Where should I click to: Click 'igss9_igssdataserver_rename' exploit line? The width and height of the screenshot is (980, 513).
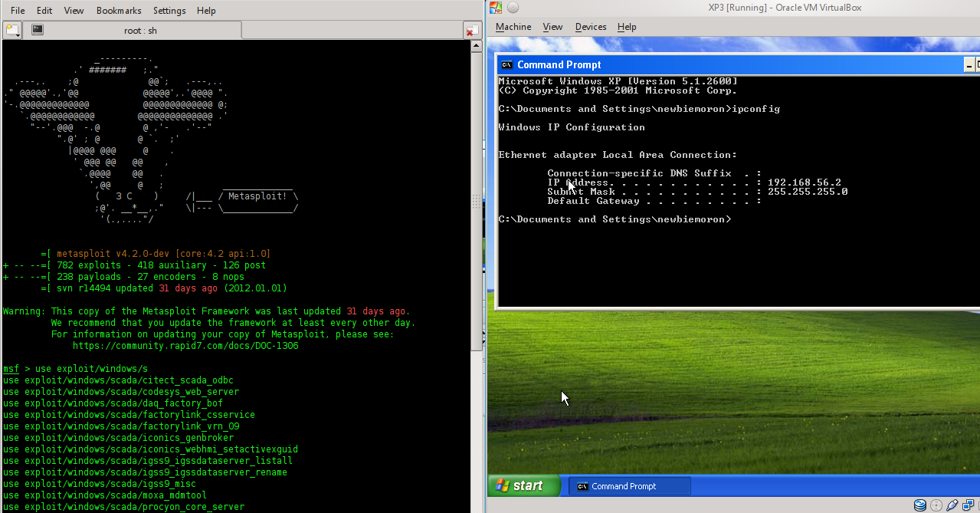pos(145,472)
